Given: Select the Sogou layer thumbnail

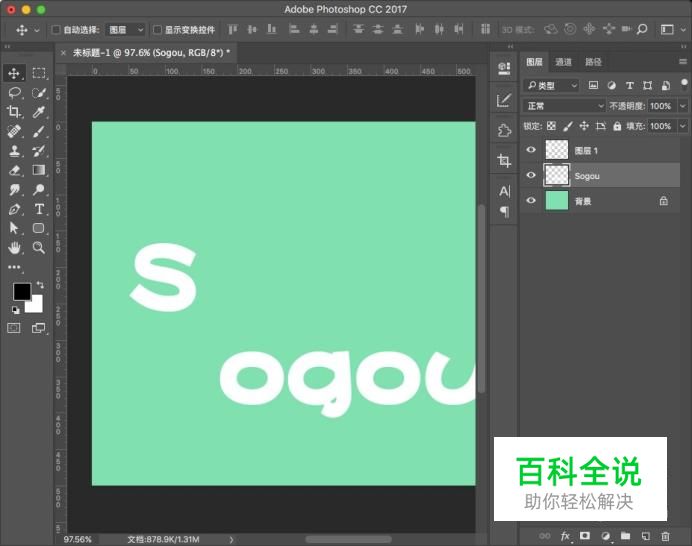Looking at the screenshot, I should click(557, 175).
